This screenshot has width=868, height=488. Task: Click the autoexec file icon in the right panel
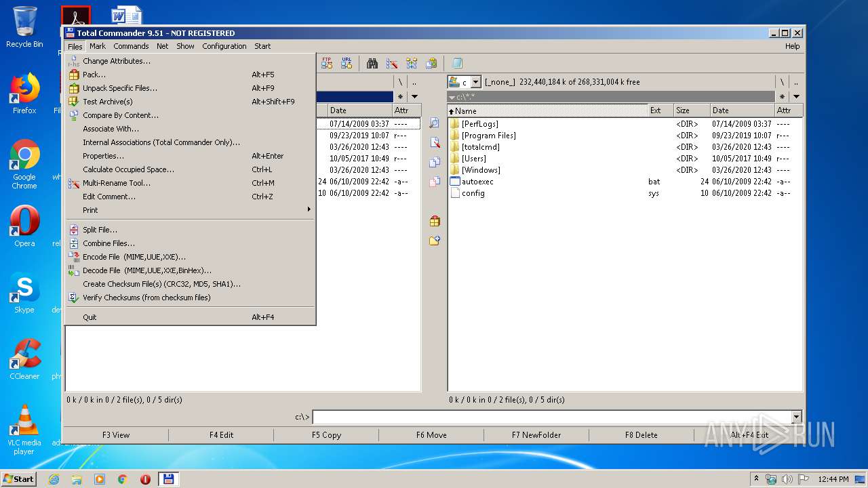(455, 182)
